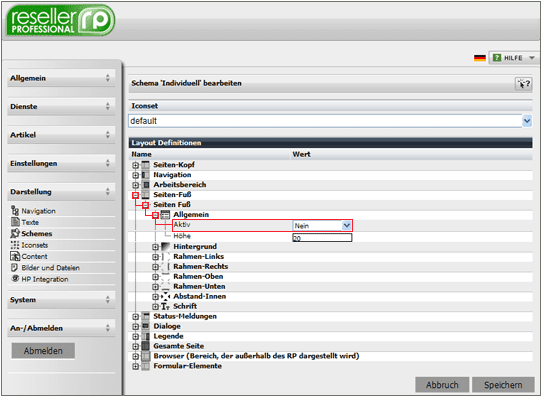Click the Formular-Elemente icon
The image size is (542, 397).
click(x=146, y=366)
